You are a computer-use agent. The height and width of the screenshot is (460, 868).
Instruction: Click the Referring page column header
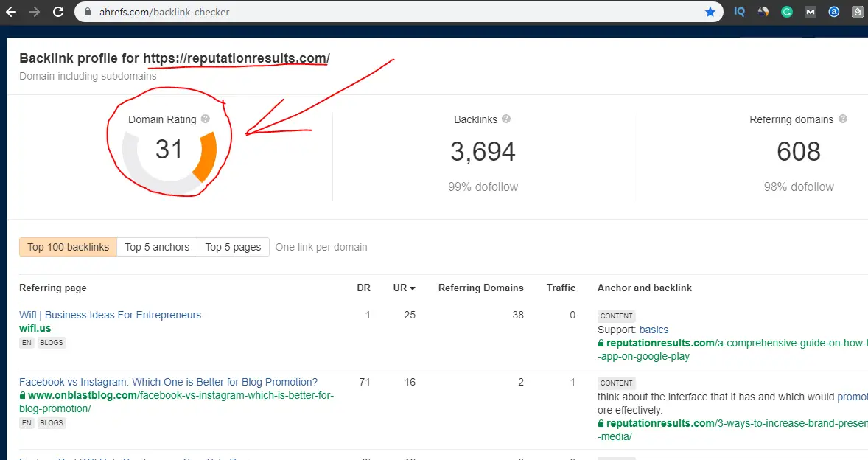(52, 287)
